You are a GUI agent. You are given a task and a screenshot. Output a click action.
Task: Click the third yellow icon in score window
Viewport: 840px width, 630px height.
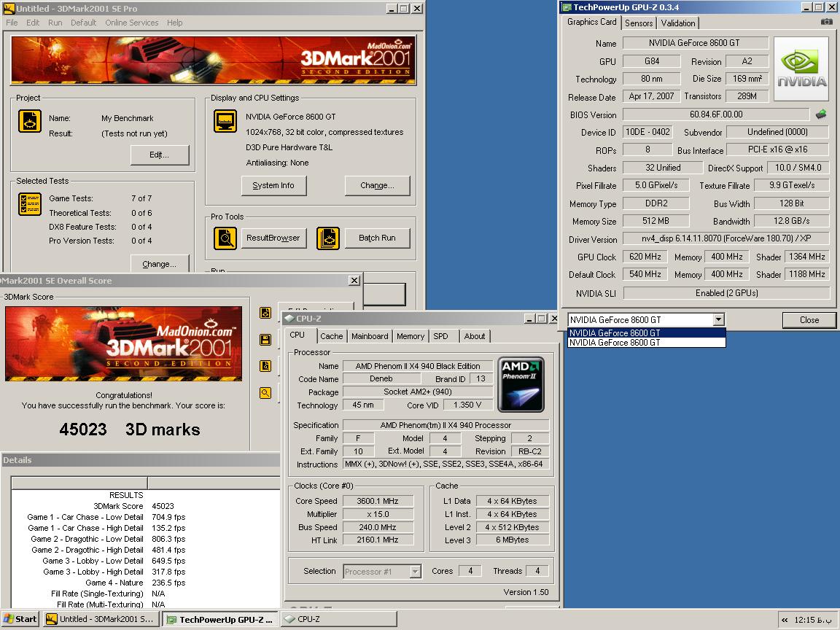(x=265, y=366)
